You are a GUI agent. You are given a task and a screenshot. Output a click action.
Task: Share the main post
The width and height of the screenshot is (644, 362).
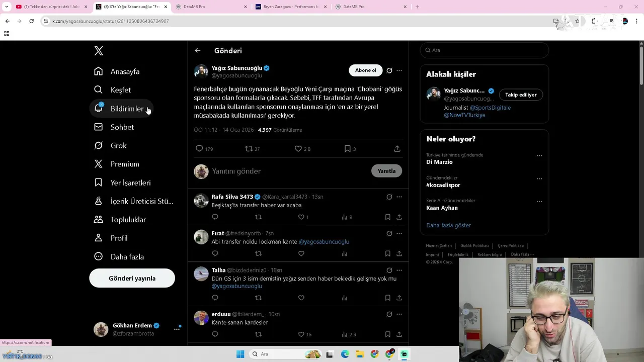(x=397, y=149)
